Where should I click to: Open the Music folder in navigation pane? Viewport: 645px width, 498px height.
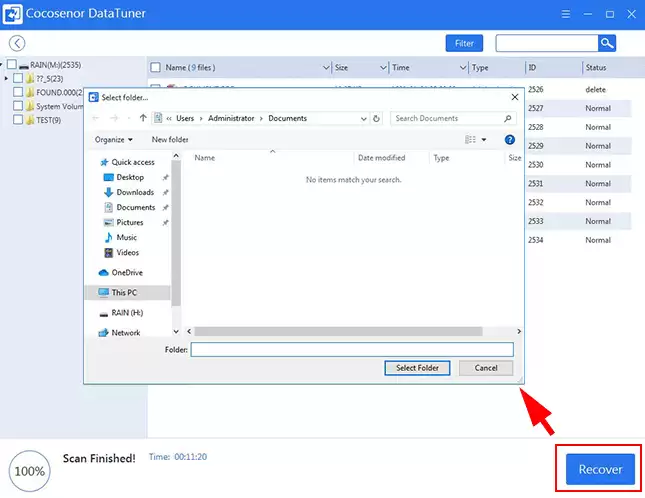(127, 237)
